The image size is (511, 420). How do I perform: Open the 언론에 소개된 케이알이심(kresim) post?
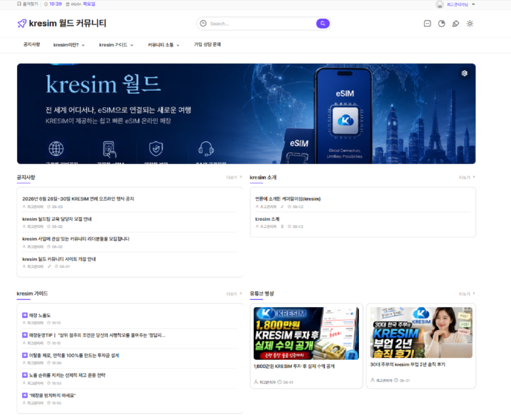(x=288, y=199)
